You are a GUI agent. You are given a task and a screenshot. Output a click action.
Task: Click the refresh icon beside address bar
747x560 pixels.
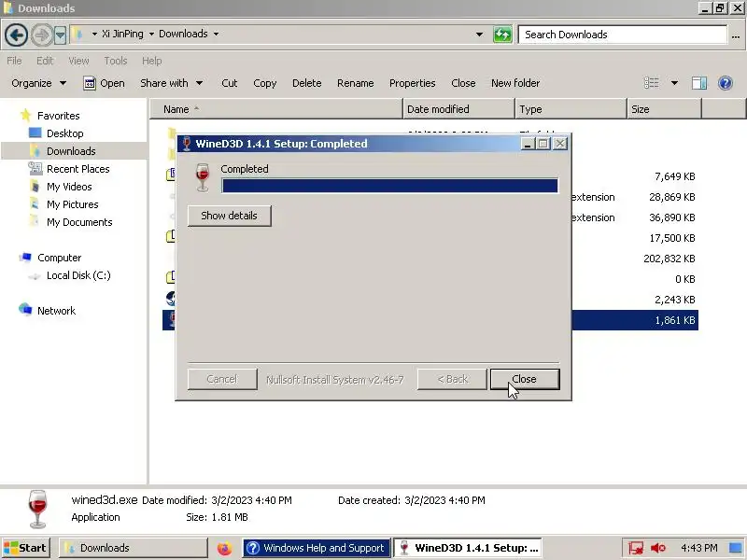click(x=502, y=35)
